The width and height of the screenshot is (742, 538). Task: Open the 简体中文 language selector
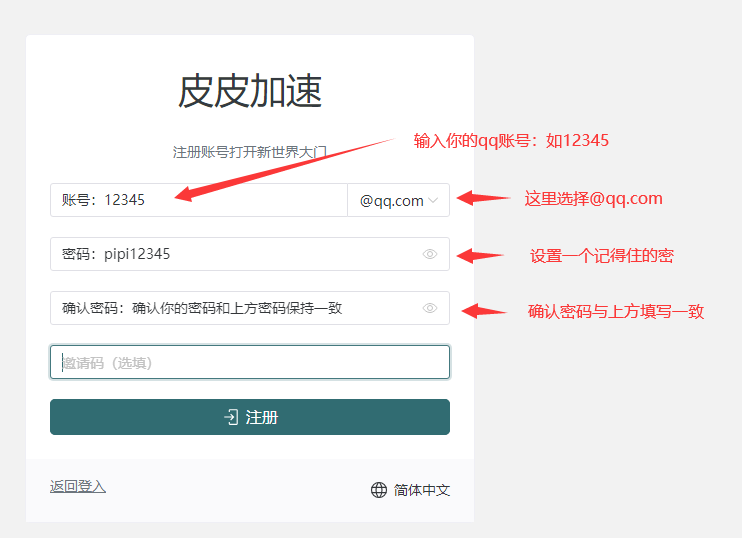coord(410,490)
